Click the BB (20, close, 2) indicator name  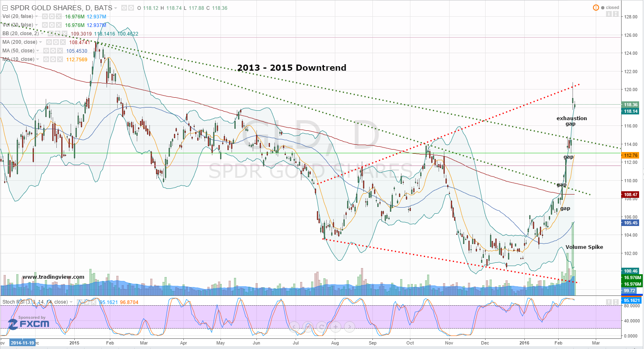point(20,34)
